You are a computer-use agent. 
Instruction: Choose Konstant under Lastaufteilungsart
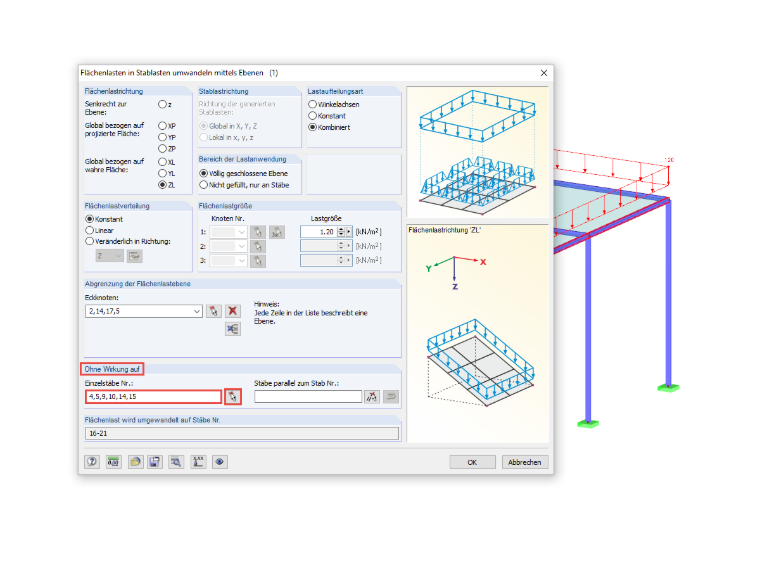pos(313,116)
